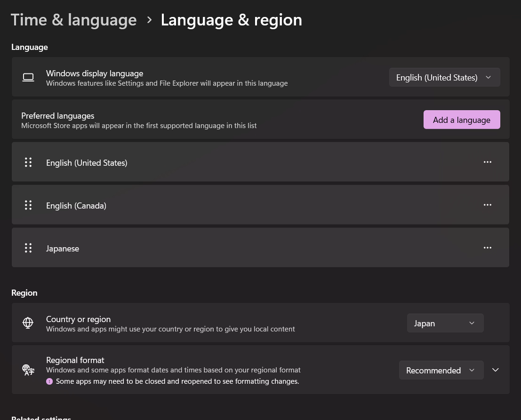The image size is (521, 420).
Task: Go back to Time & language breadcrumb
Action: tap(74, 20)
